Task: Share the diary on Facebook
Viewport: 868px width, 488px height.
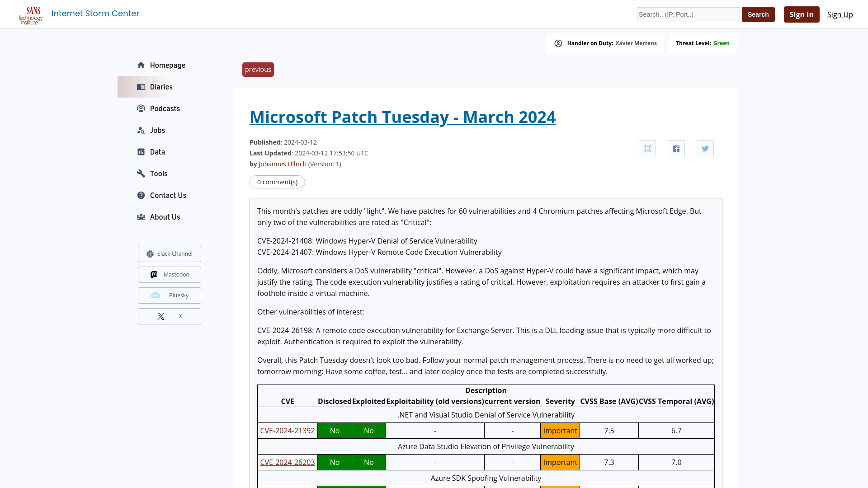Action: click(x=676, y=149)
